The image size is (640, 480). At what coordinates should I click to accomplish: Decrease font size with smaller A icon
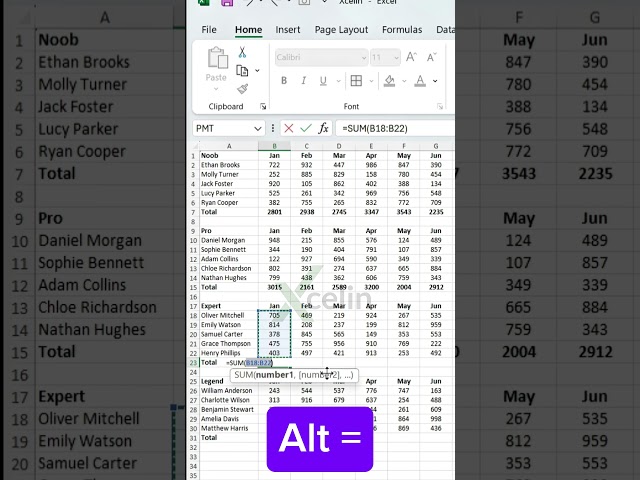[431, 57]
